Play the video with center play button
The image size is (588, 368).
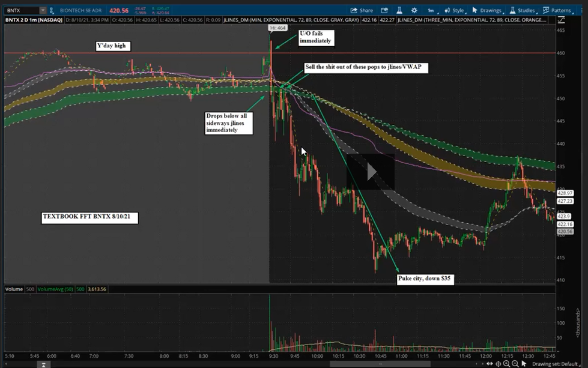pos(371,172)
